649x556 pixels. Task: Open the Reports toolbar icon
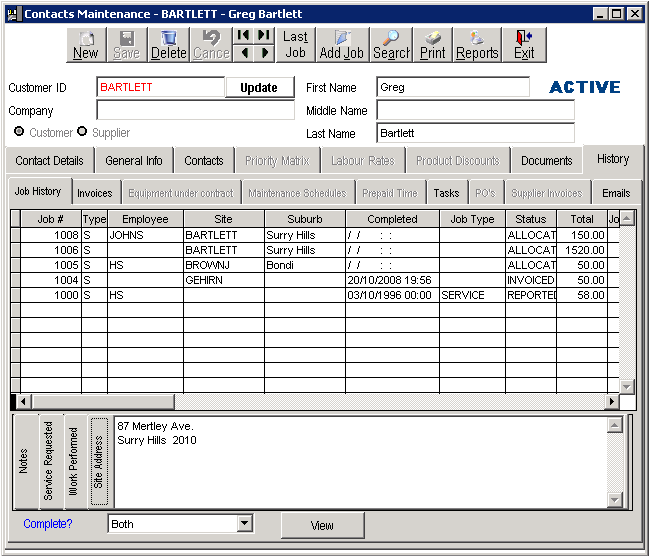pos(477,45)
